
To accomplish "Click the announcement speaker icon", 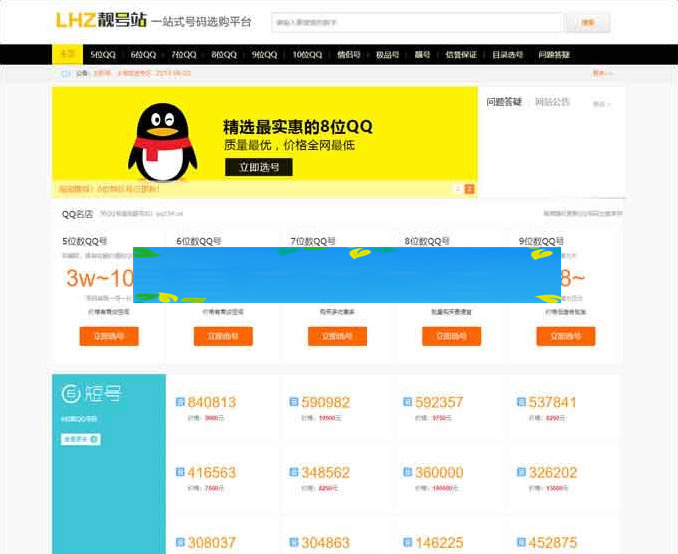I will pos(66,73).
